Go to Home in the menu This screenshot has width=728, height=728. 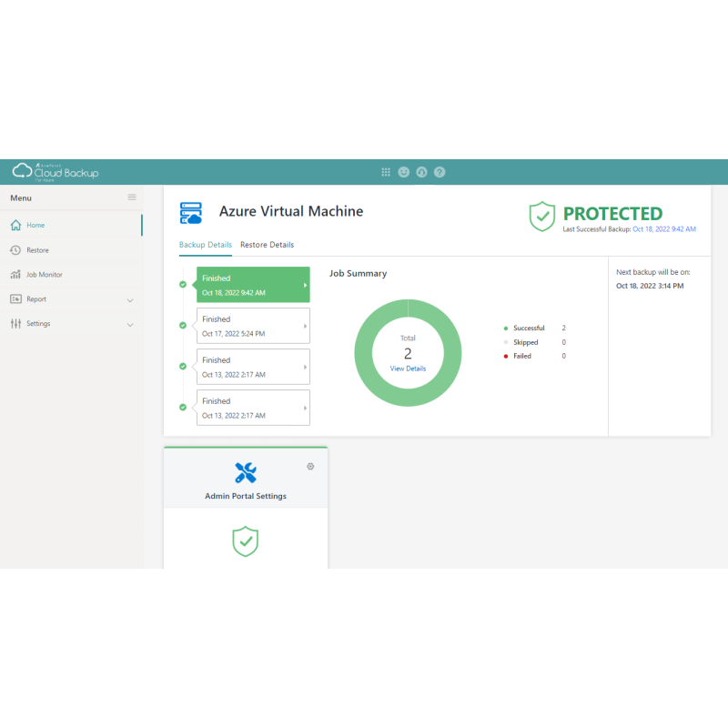pyautogui.click(x=35, y=225)
